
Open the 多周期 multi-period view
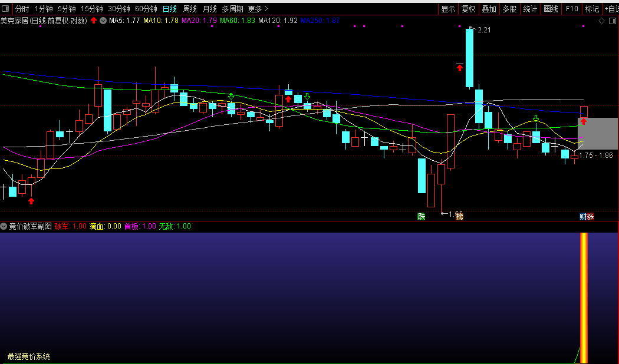click(x=232, y=9)
